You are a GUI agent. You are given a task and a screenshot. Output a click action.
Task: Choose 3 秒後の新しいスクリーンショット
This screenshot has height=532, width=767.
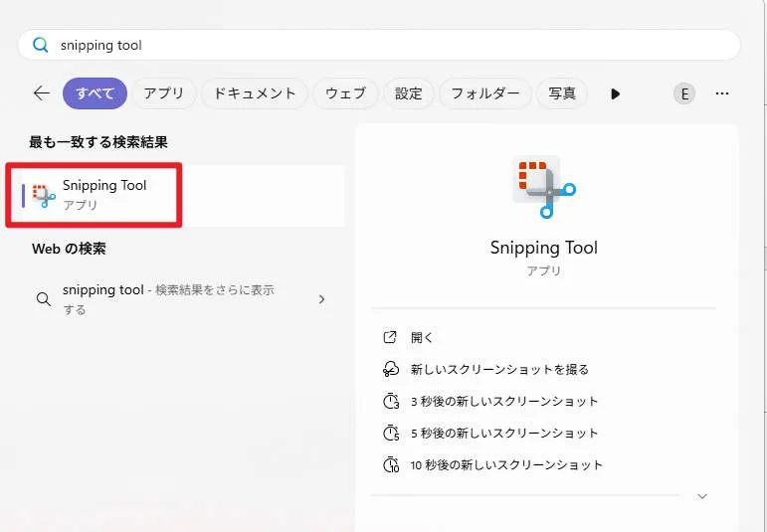click(x=504, y=401)
